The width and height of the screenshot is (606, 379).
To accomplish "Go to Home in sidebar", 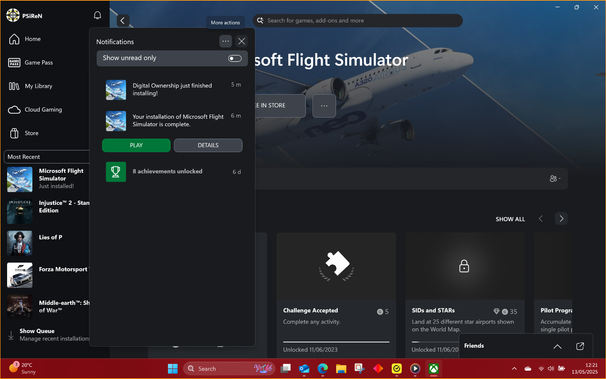I will tap(32, 39).
